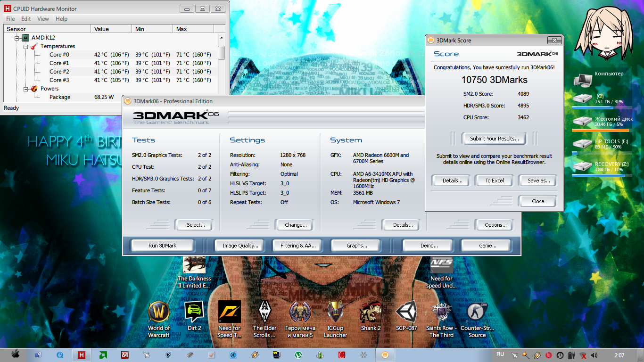
Task: Click the 10750 3DMarks score text
Action: (x=494, y=80)
